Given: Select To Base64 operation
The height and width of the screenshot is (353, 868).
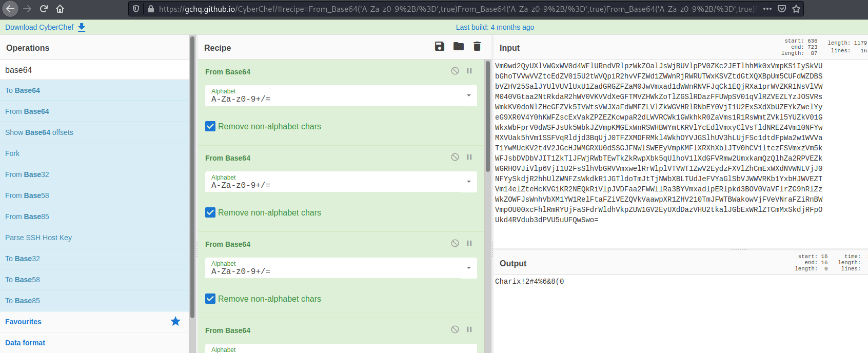Looking at the screenshot, I should [x=94, y=90].
